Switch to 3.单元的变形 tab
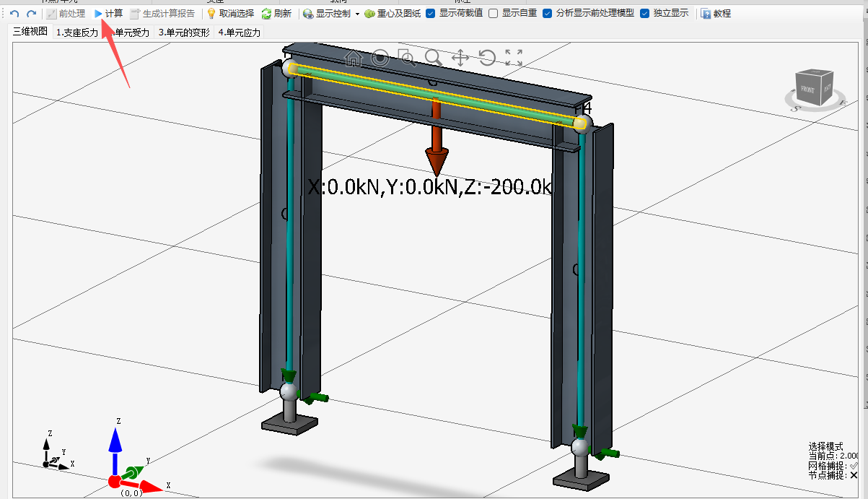The width and height of the screenshot is (868, 499). pos(184,32)
